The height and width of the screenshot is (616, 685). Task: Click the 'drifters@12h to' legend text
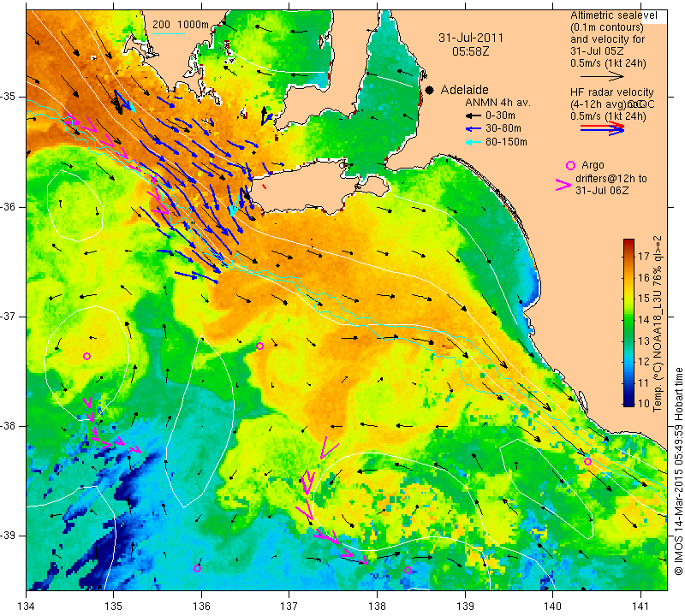click(x=611, y=179)
